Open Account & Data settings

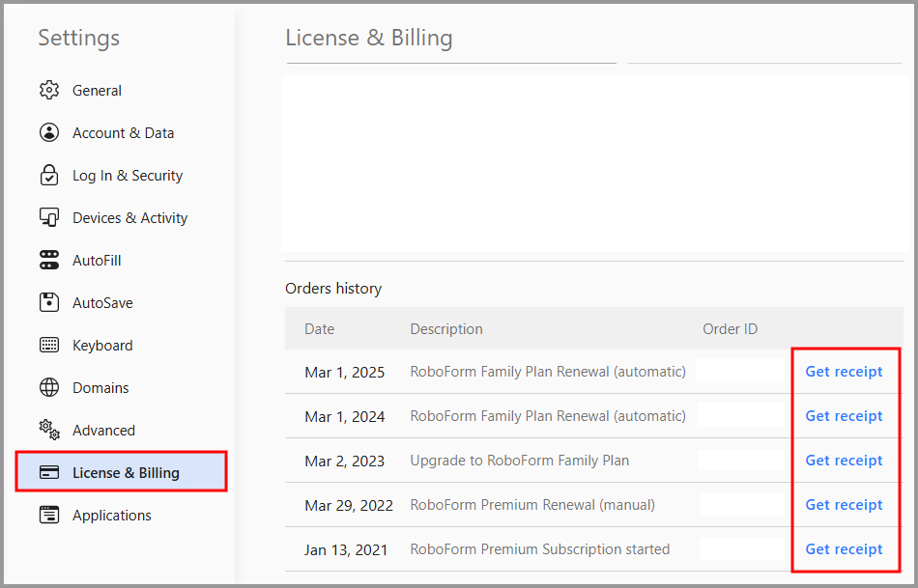tap(123, 133)
